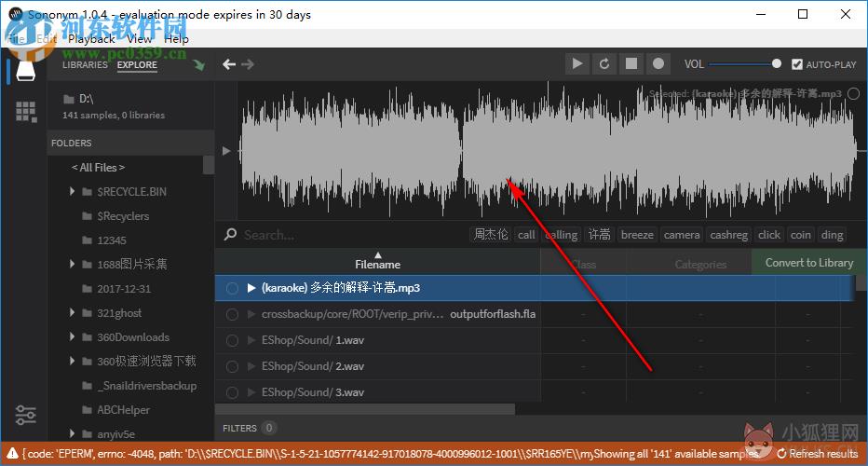868x466 pixels.
Task: Expand the 360极速浏览器下载 folder
Action: point(72,361)
